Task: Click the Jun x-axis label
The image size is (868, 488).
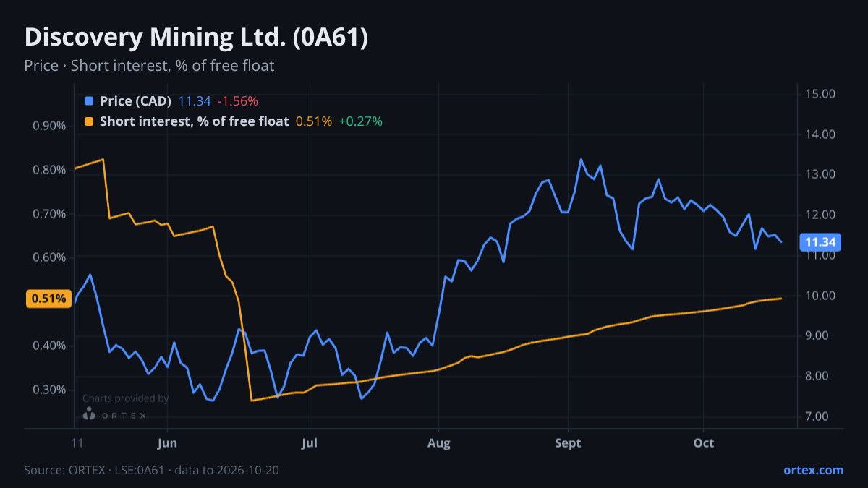Action: click(x=167, y=442)
